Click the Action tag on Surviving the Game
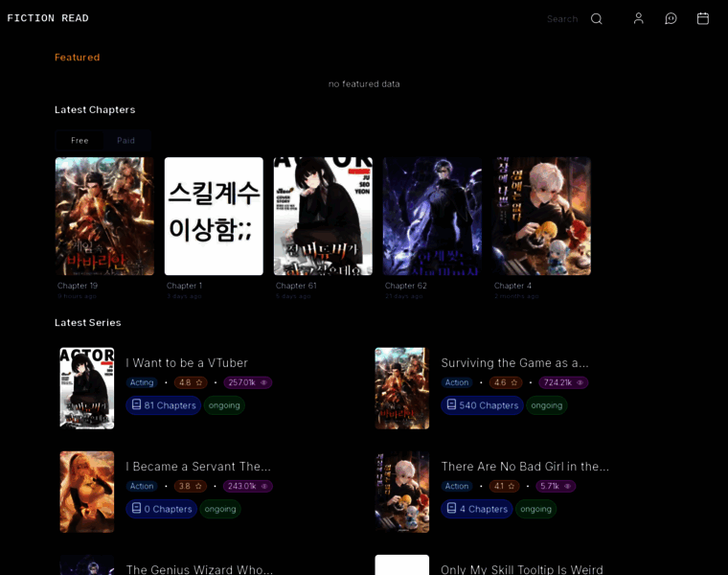Screen dimensions: 728x575 pyautogui.click(x=457, y=382)
